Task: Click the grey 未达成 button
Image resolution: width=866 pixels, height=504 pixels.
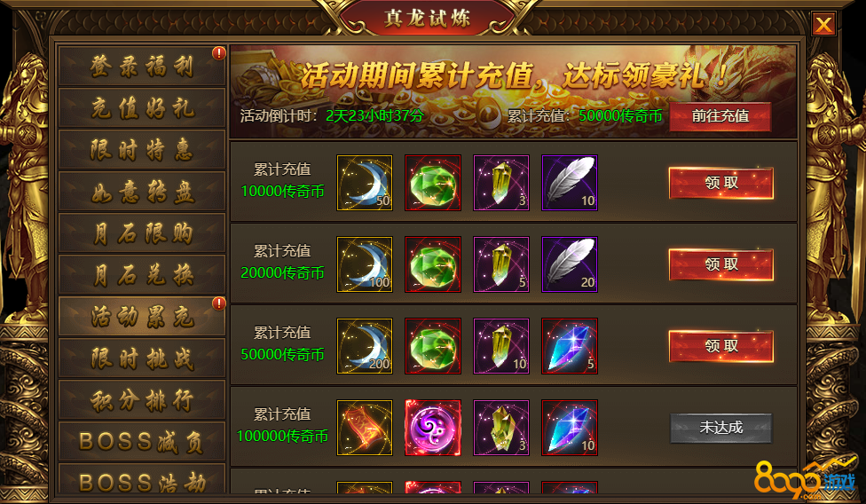Action: click(x=720, y=428)
